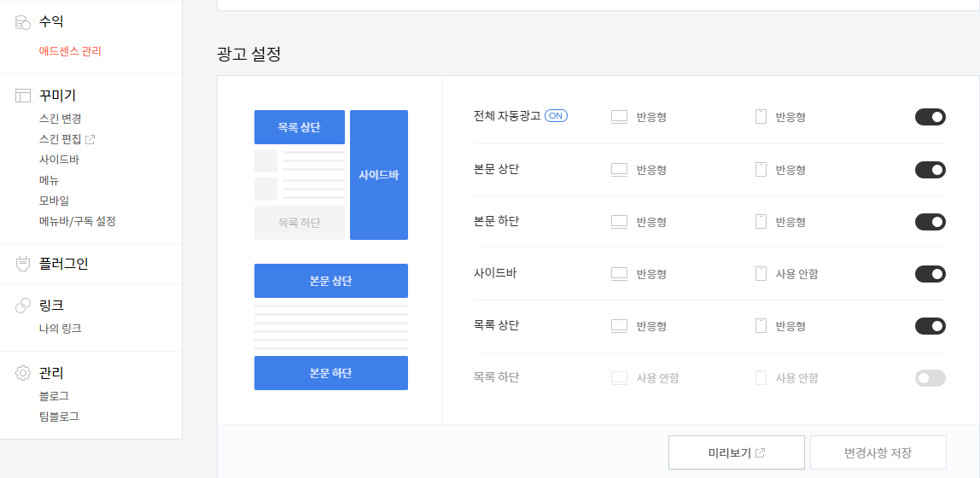This screenshot has height=478, width=980.
Task: Open 팀블로그 menu item
Action: (59, 417)
